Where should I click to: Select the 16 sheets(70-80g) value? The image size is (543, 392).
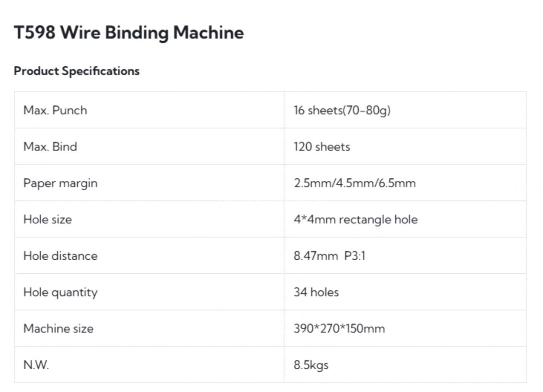342,110
